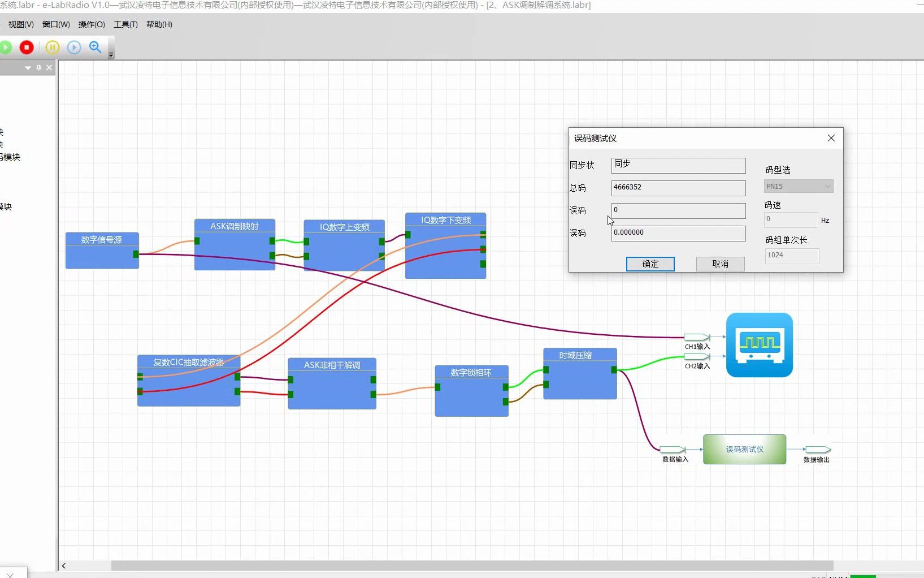Click the 取消 button in dialog
924x578 pixels.
click(720, 264)
